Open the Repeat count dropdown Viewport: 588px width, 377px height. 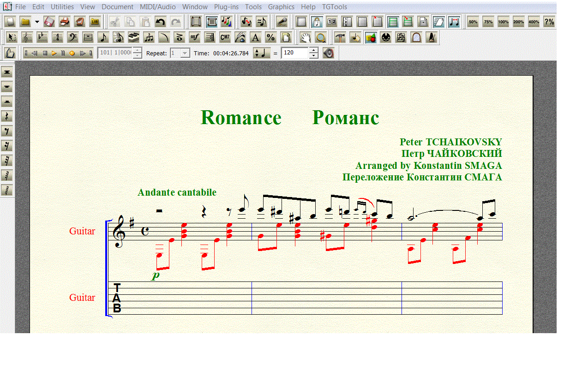click(x=185, y=53)
